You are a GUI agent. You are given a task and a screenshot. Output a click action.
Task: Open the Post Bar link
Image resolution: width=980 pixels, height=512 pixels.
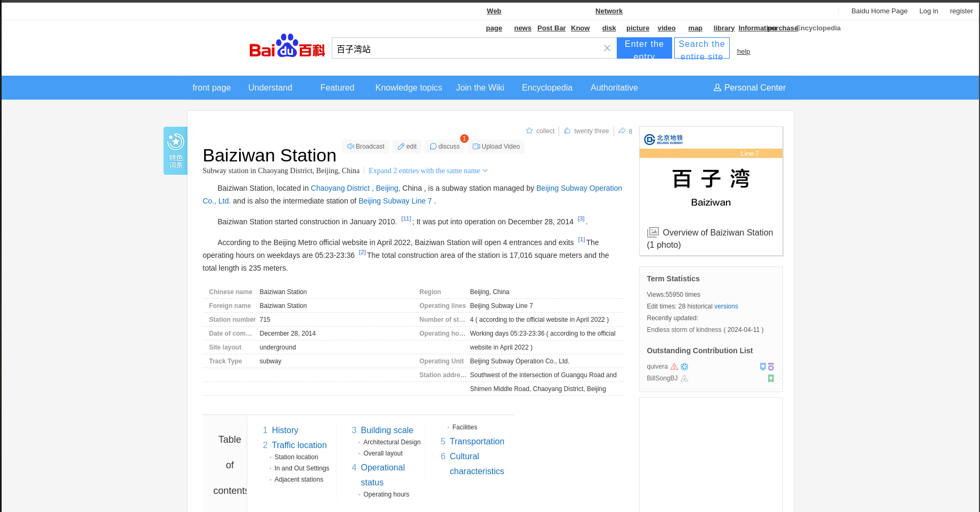pyautogui.click(x=551, y=28)
